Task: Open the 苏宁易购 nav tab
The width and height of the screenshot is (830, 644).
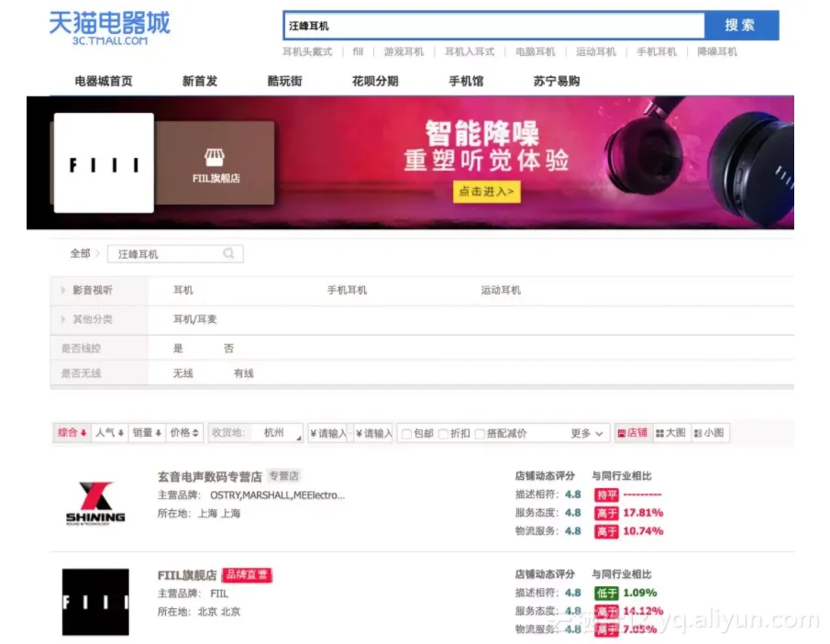Action: click(557, 81)
